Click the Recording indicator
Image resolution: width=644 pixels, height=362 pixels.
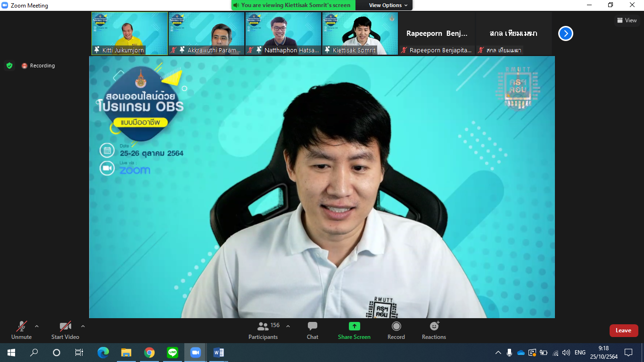(x=38, y=66)
